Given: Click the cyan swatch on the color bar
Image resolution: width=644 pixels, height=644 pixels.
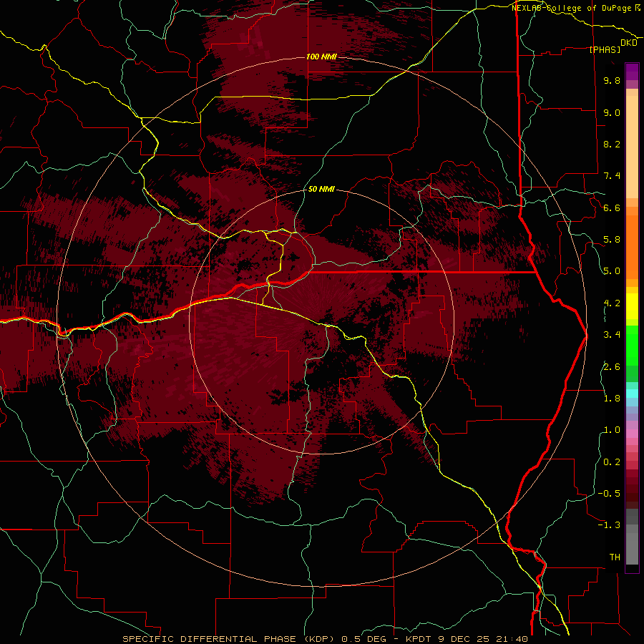Looking at the screenshot, I should (x=632, y=394).
